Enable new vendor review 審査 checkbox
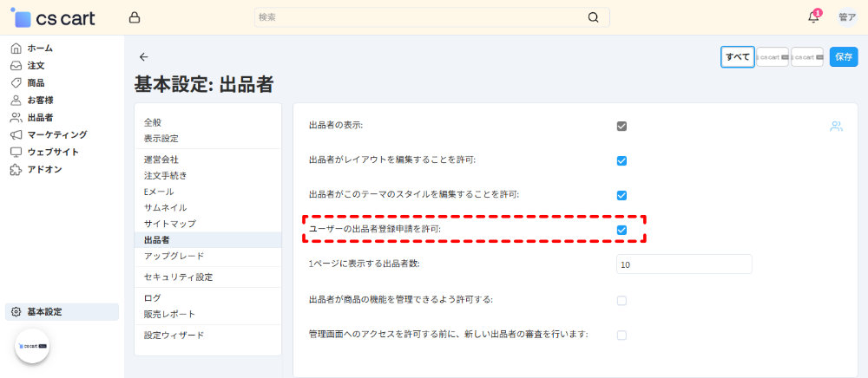The height and width of the screenshot is (378, 868). click(x=621, y=335)
